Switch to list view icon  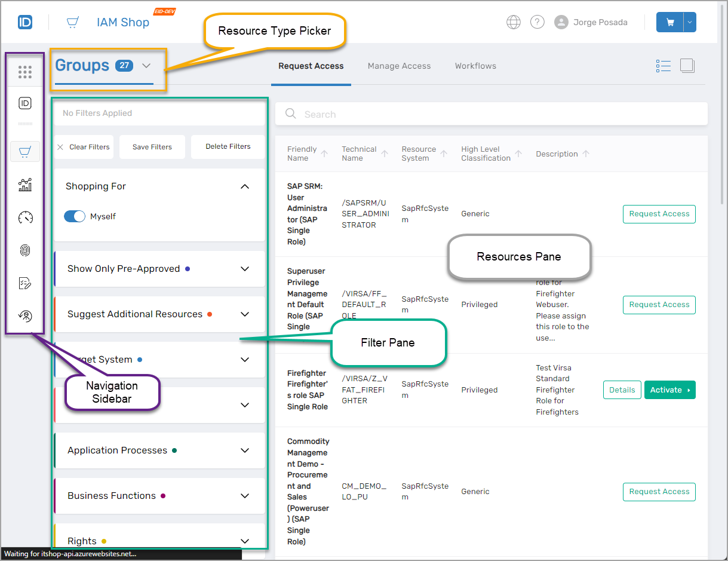(x=663, y=66)
